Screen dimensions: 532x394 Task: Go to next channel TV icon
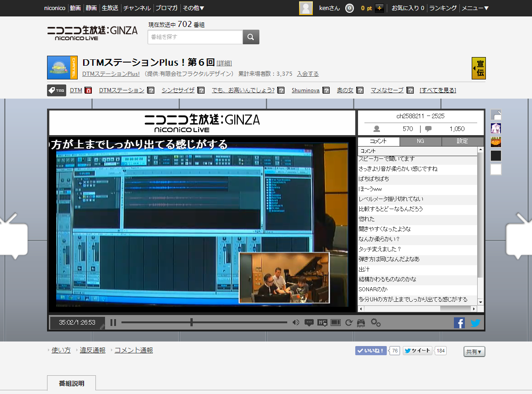(x=519, y=236)
